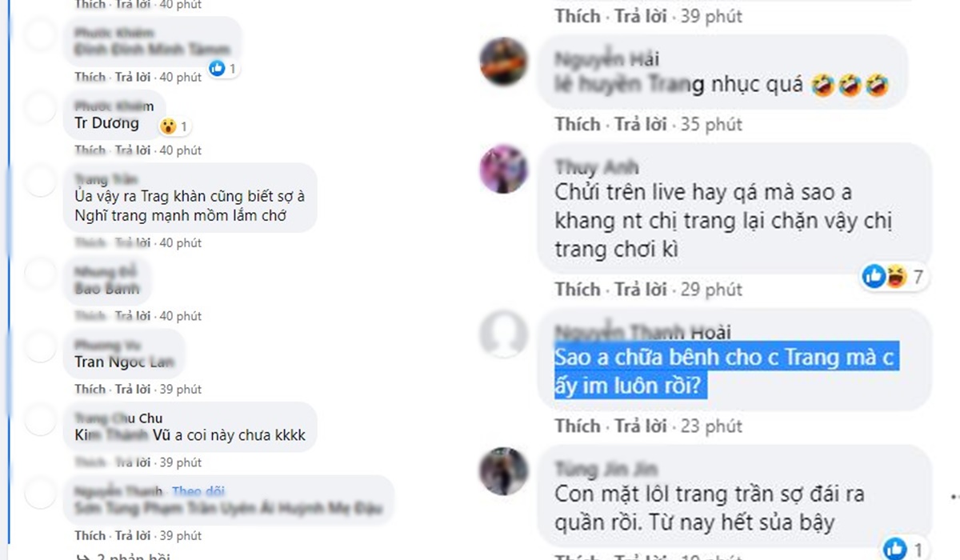Like Nguyễn Hải's comment with Thích
The height and width of the screenshot is (560, 960).
pos(578,124)
